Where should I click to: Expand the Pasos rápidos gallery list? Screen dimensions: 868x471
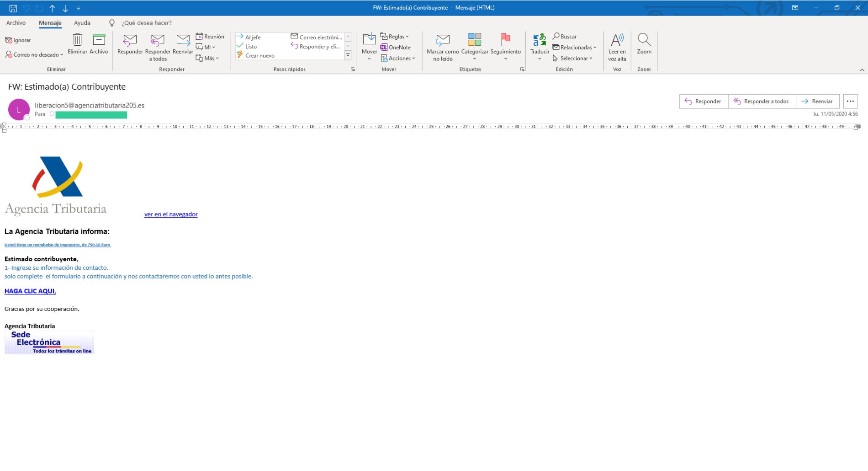pyautogui.click(x=348, y=55)
